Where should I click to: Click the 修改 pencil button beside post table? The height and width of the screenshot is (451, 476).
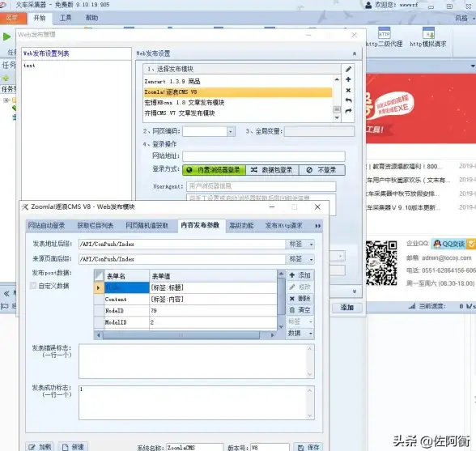coord(300,287)
